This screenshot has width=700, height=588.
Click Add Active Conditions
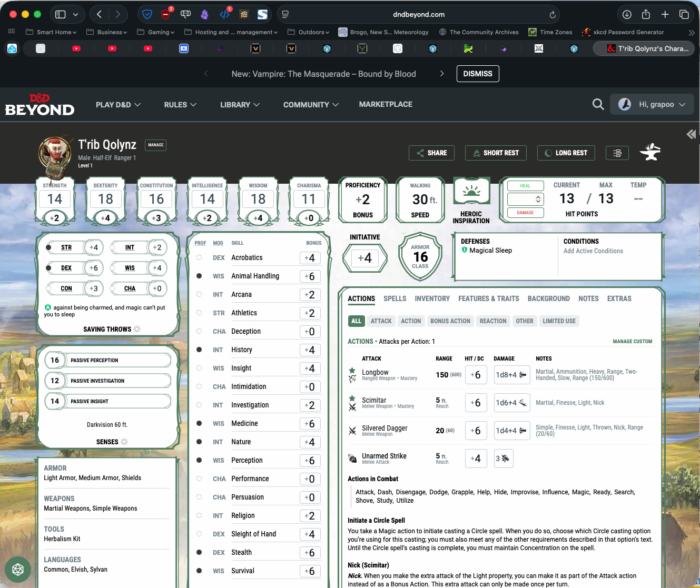tap(593, 251)
